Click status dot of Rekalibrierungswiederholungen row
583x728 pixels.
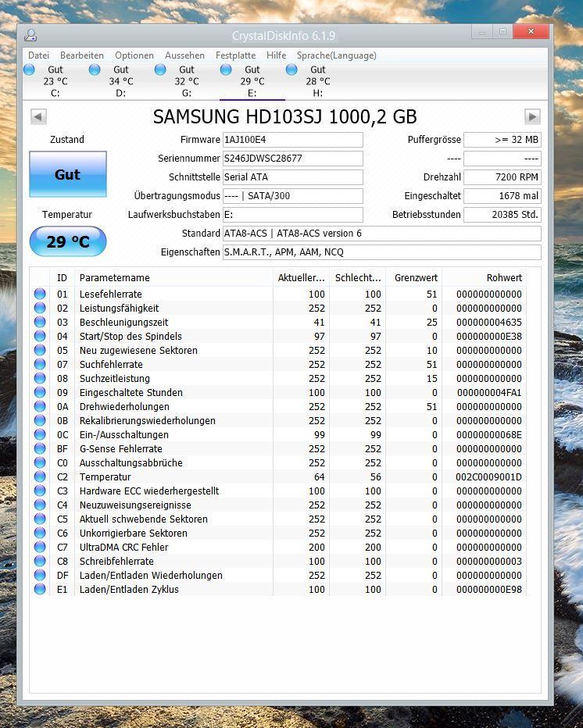point(40,420)
